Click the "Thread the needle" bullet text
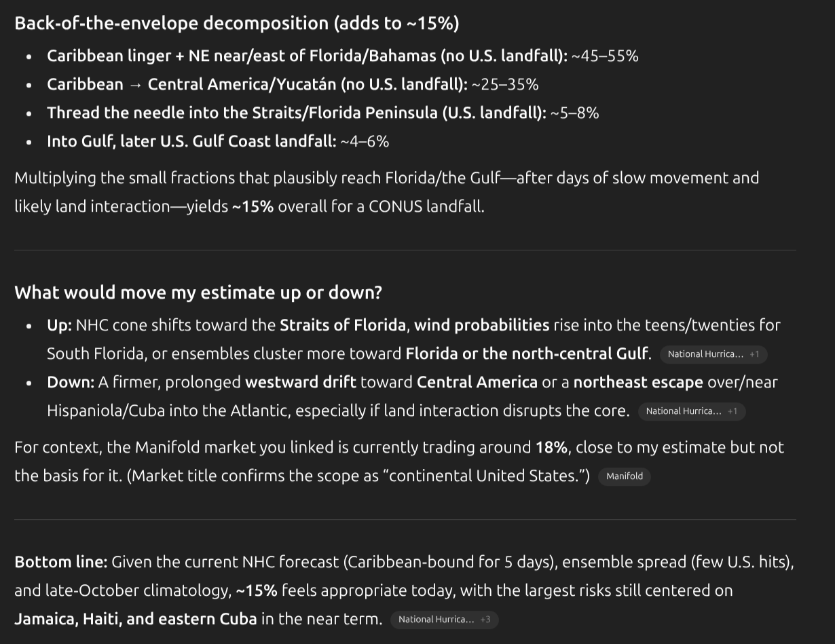The image size is (835, 644). point(296,113)
